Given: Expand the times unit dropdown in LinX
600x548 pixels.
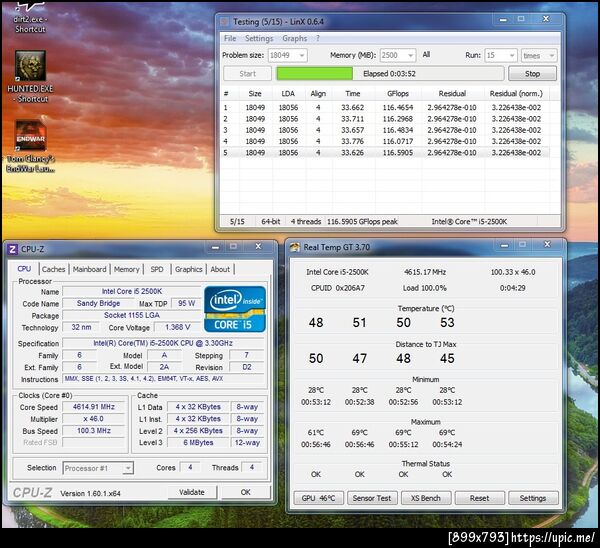Looking at the screenshot, I should [x=551, y=56].
